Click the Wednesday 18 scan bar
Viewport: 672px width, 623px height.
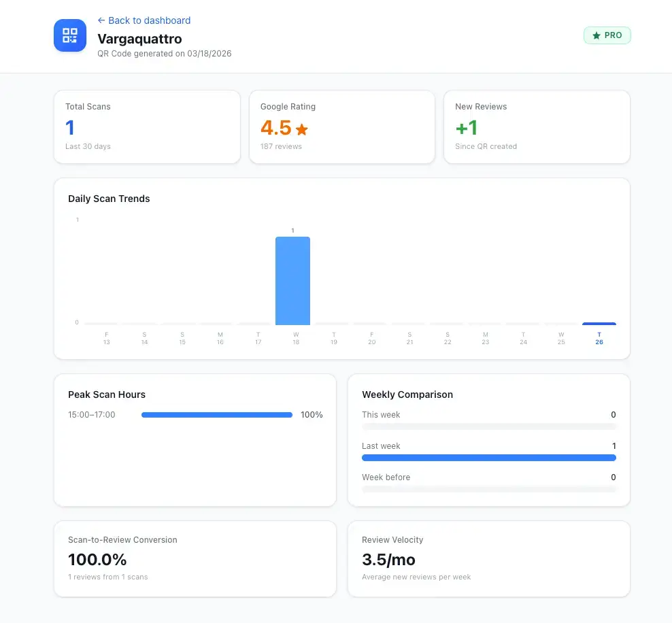coord(292,281)
